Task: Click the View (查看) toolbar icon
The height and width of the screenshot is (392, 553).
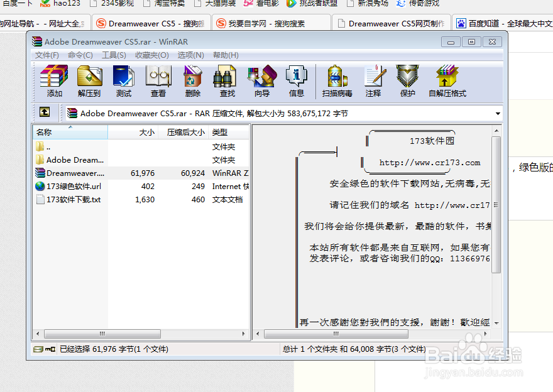Action: tap(158, 81)
